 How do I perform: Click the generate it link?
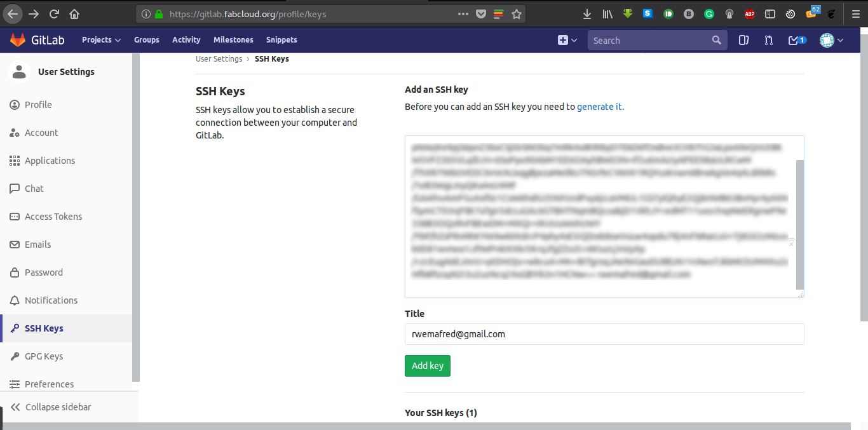click(x=598, y=106)
